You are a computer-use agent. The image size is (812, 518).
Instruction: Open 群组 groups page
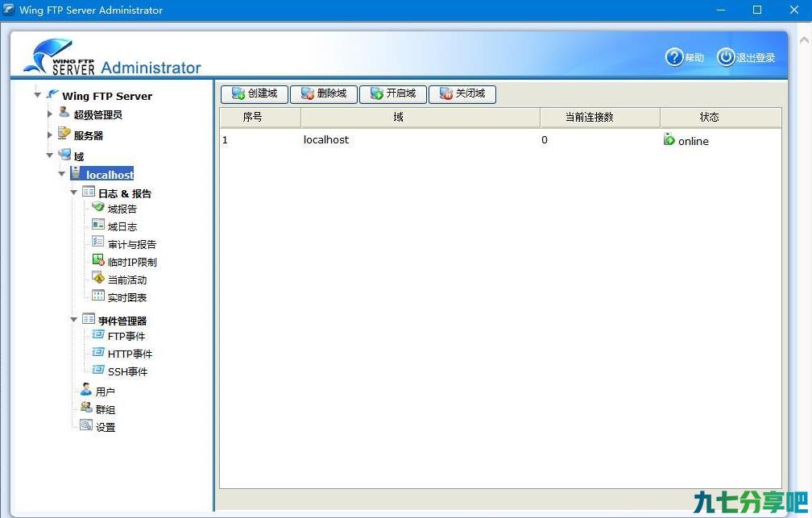point(105,410)
